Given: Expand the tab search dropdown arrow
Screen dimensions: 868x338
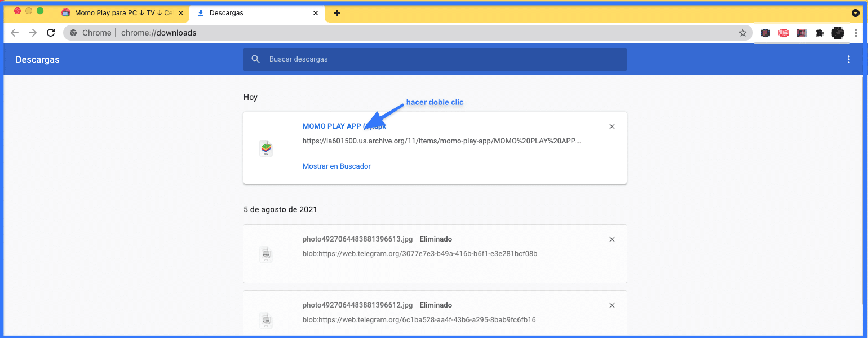Looking at the screenshot, I should coord(856,13).
